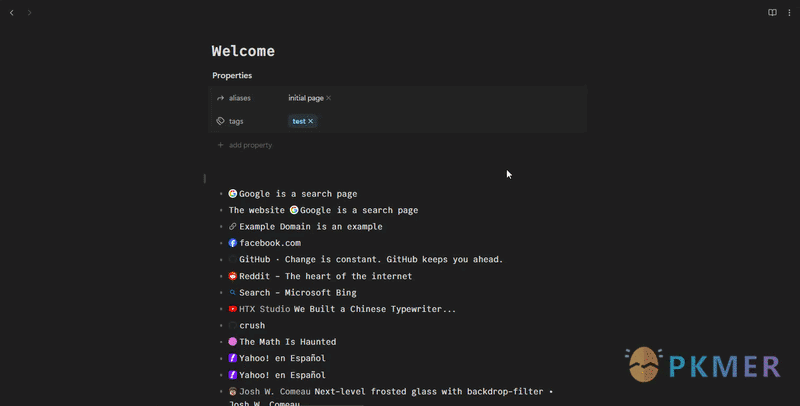Click the Properties heading

pos(232,75)
